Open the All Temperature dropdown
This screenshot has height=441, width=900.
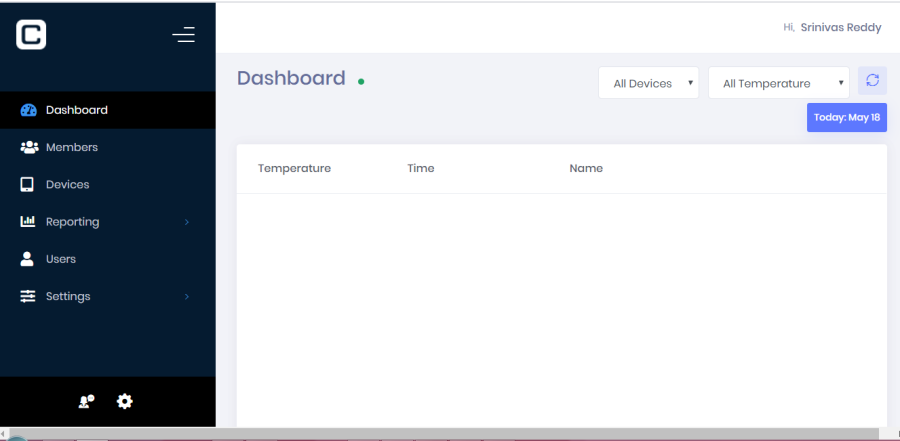pyautogui.click(x=779, y=83)
